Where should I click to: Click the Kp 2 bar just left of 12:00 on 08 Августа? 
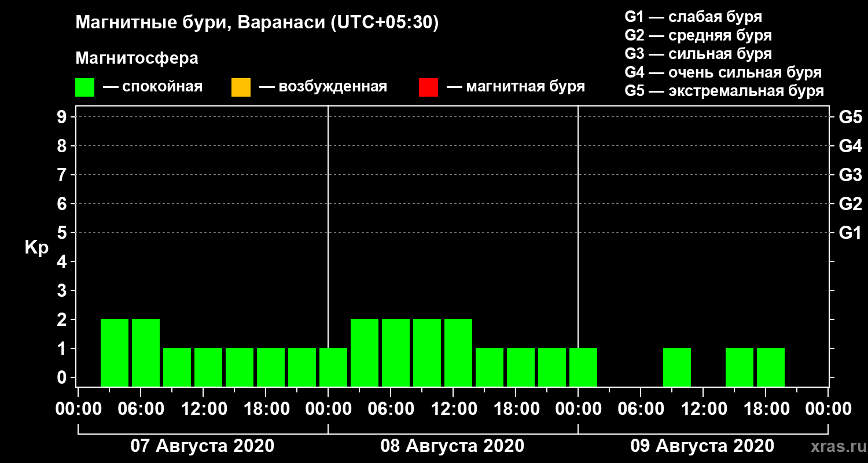click(427, 352)
